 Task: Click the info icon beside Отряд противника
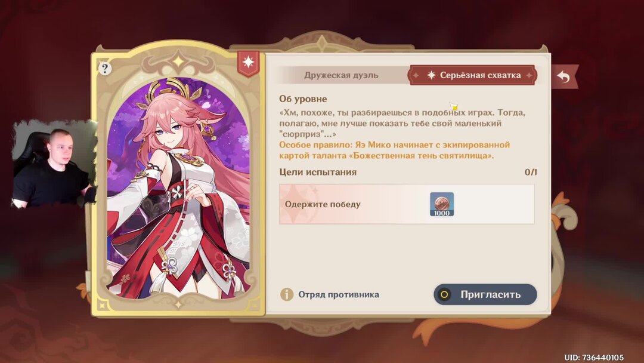coord(287,294)
